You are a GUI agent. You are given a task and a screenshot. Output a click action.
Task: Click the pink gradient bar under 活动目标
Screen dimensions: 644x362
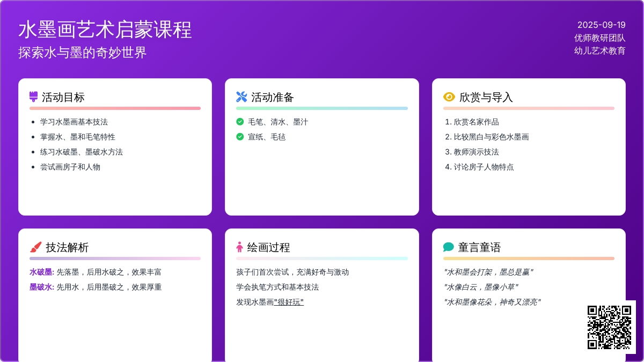tap(115, 108)
